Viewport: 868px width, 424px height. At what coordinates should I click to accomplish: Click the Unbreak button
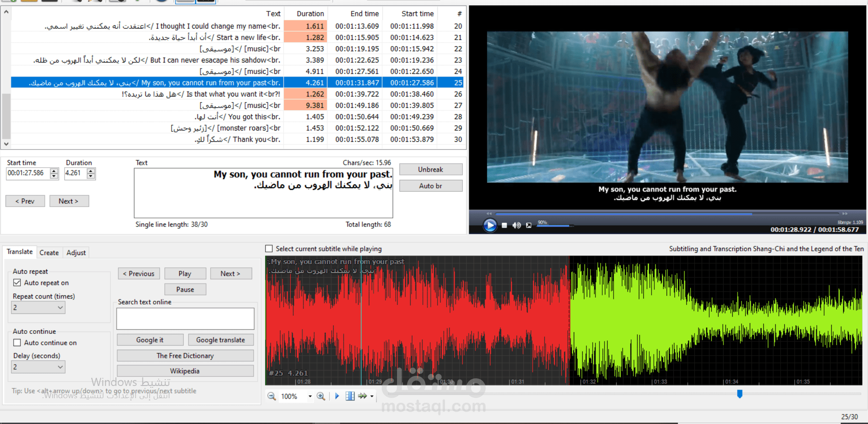pyautogui.click(x=431, y=169)
